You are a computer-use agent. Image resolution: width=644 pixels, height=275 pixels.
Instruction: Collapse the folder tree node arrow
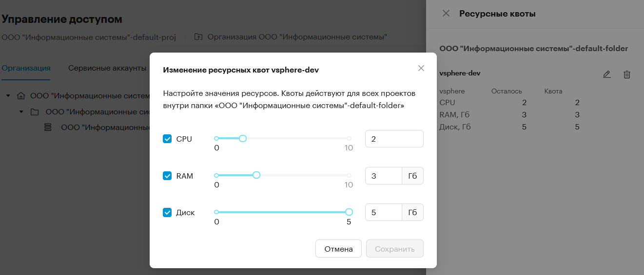click(x=21, y=112)
